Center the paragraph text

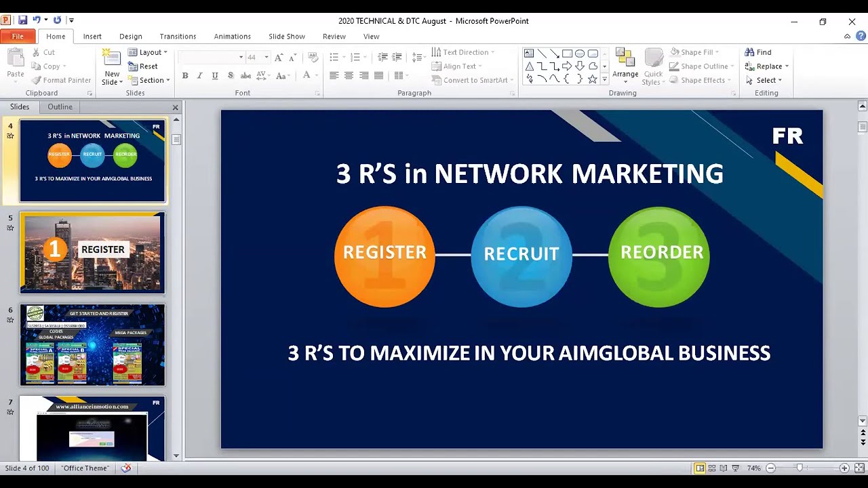pyautogui.click(x=349, y=76)
